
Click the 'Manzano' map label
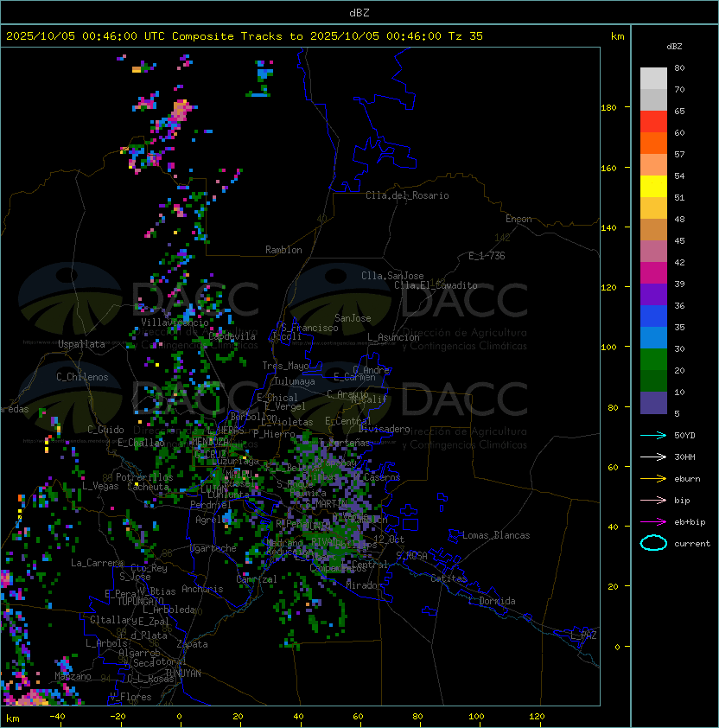click(x=73, y=676)
